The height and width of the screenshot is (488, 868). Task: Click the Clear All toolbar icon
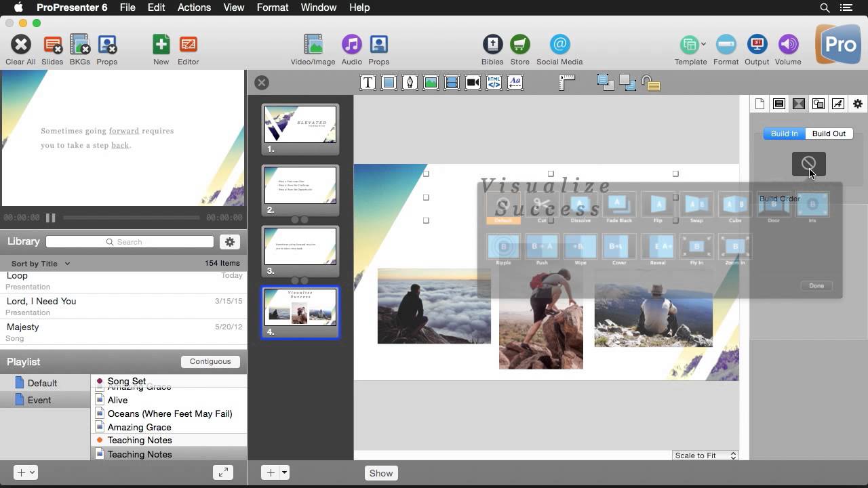point(20,45)
